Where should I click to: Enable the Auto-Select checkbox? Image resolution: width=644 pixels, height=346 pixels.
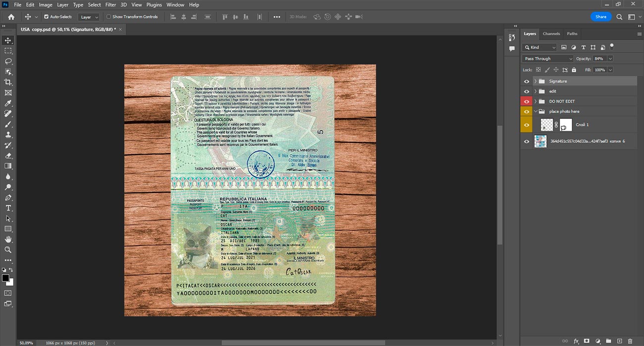point(47,17)
